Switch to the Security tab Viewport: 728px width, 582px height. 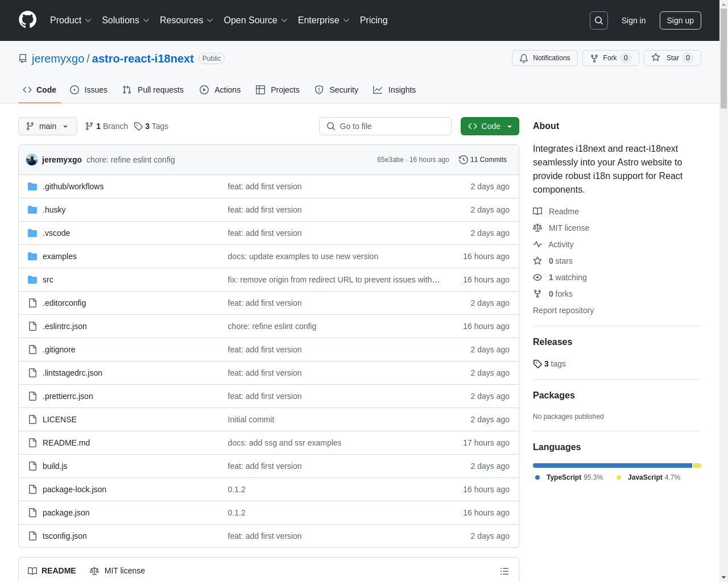pos(337,90)
